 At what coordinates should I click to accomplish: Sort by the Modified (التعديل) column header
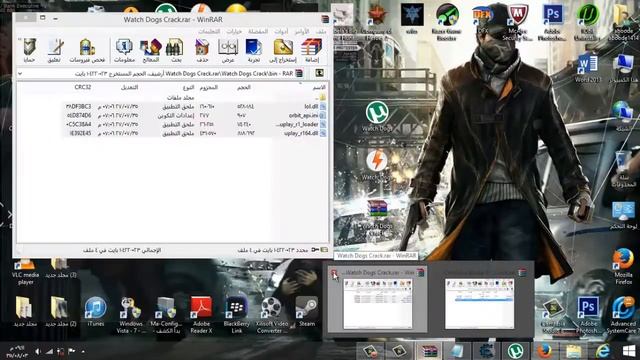pos(130,87)
